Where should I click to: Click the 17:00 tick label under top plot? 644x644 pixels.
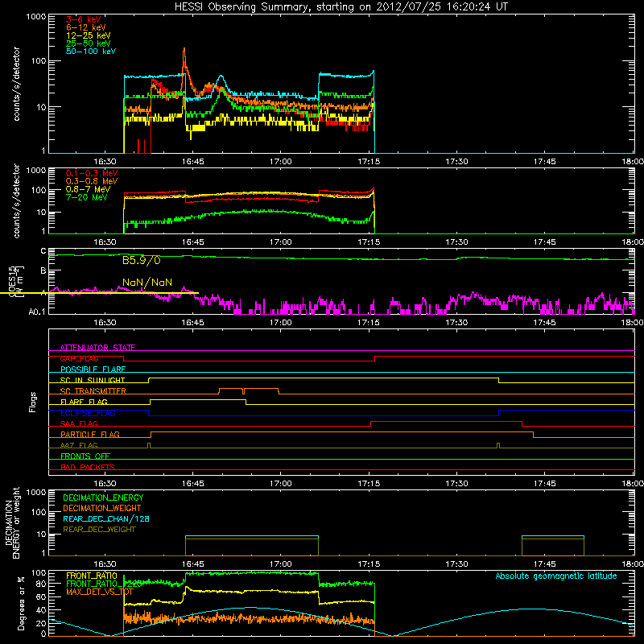point(280,162)
